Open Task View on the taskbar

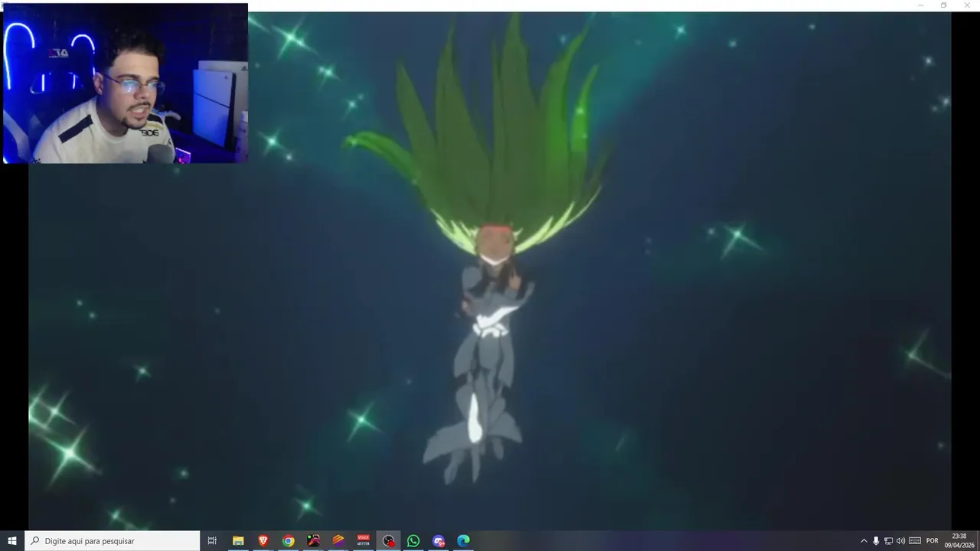(212, 541)
